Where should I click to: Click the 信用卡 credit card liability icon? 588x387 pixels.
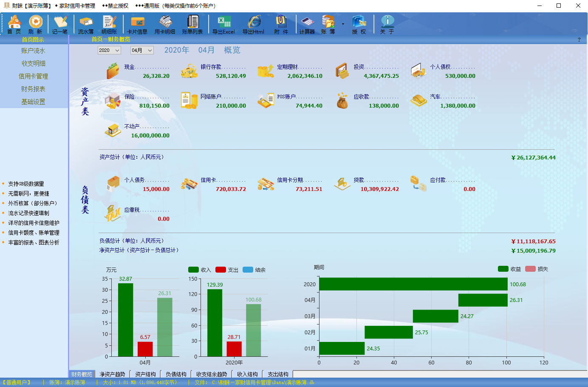pos(189,184)
